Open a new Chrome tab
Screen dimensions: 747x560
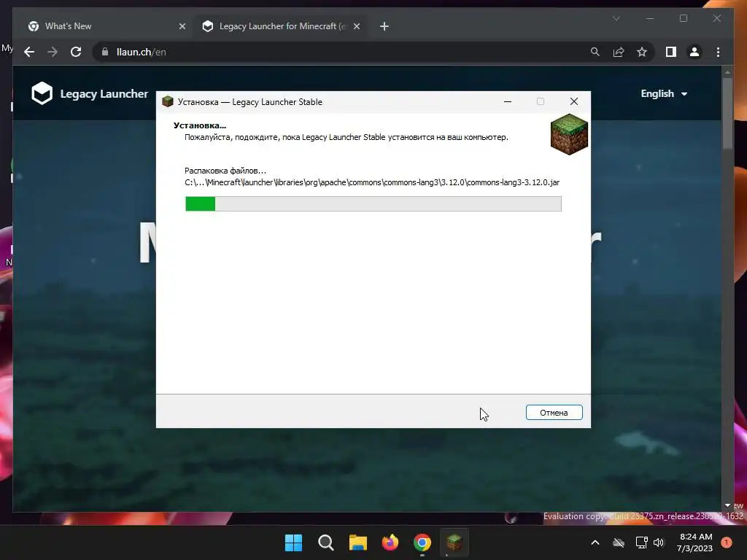coord(384,26)
